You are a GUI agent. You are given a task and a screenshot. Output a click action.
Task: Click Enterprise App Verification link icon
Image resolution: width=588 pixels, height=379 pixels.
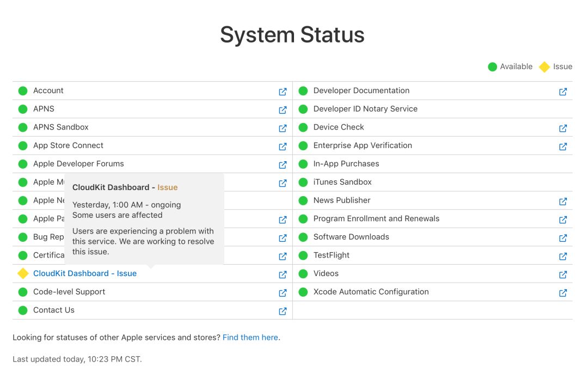(x=563, y=146)
